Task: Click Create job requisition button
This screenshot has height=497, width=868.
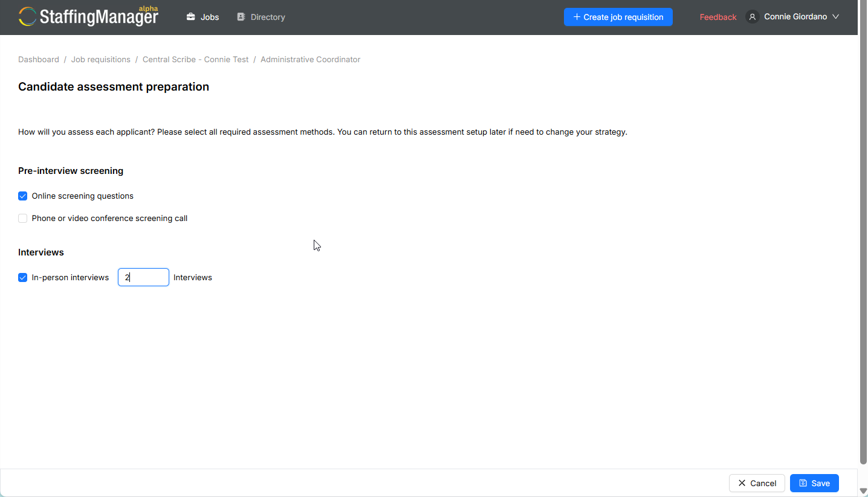Action: pyautogui.click(x=618, y=17)
